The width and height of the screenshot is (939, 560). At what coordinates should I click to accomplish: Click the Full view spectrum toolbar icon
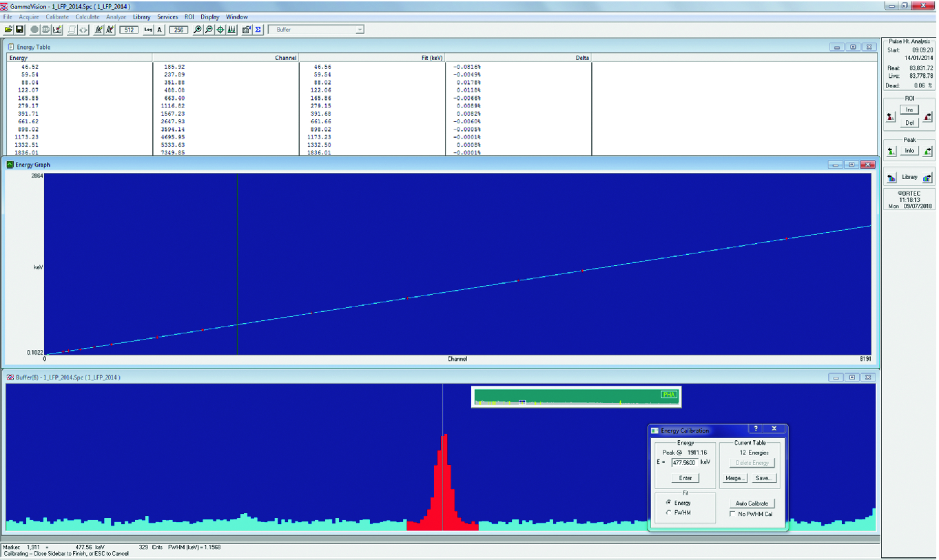(x=231, y=30)
